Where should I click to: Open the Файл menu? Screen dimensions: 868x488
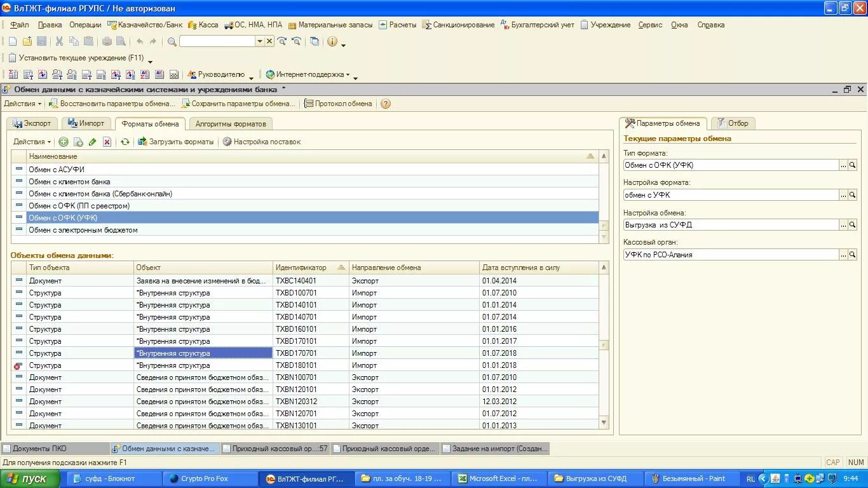click(x=20, y=25)
